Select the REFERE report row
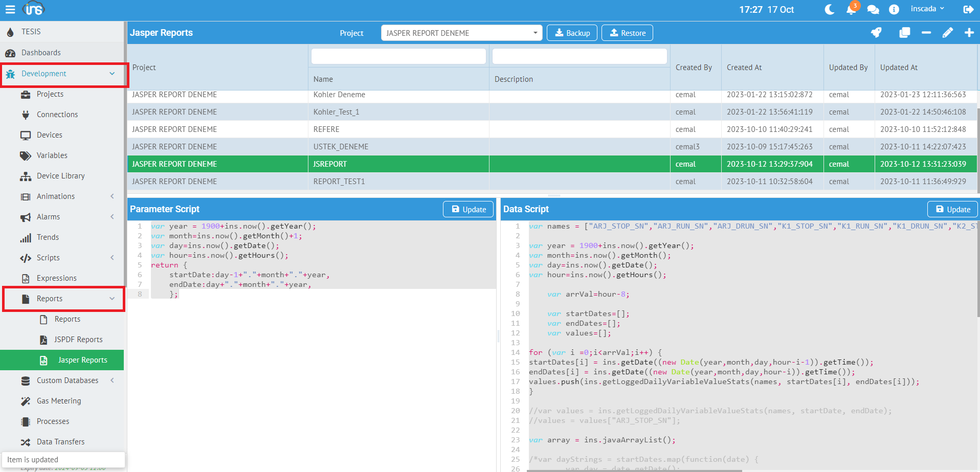This screenshot has width=980, height=472. click(x=552, y=129)
